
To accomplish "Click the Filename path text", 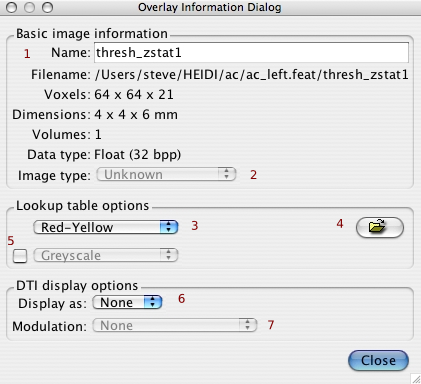I will pos(252,74).
